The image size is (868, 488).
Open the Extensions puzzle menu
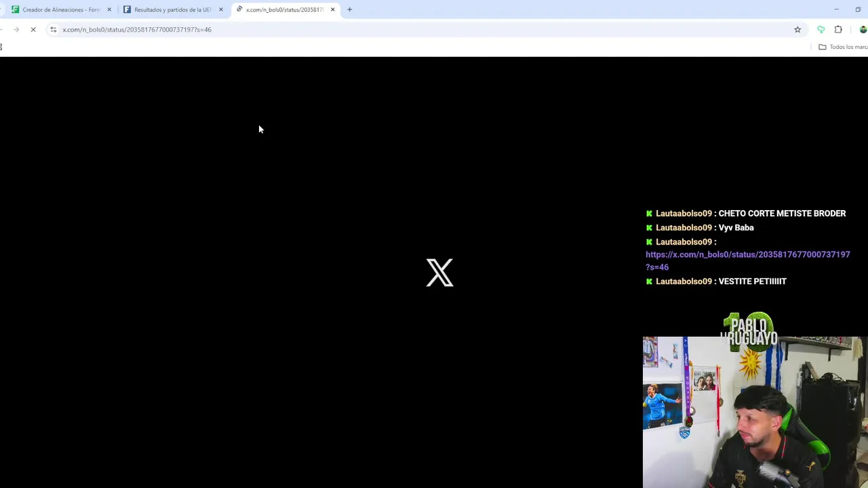838,29
